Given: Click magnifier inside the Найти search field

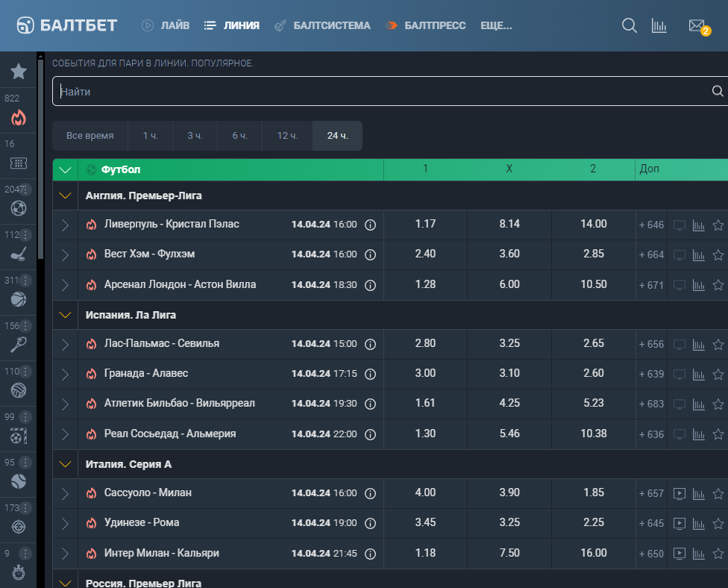Looking at the screenshot, I should tap(718, 91).
